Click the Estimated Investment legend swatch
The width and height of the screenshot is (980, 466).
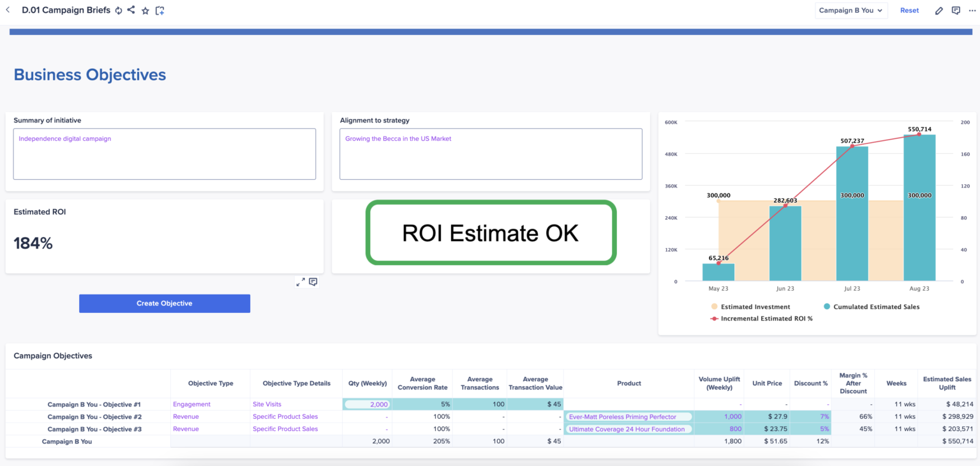[715, 307]
